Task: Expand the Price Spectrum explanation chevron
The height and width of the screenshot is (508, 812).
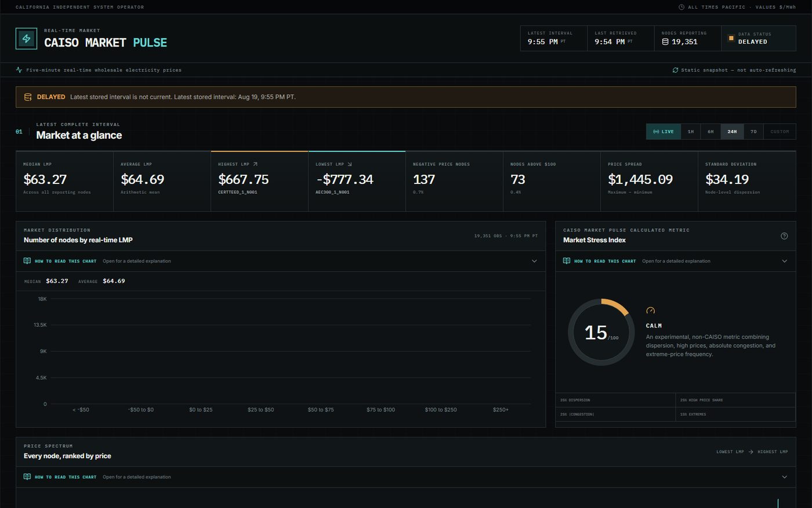Action: [x=784, y=477]
